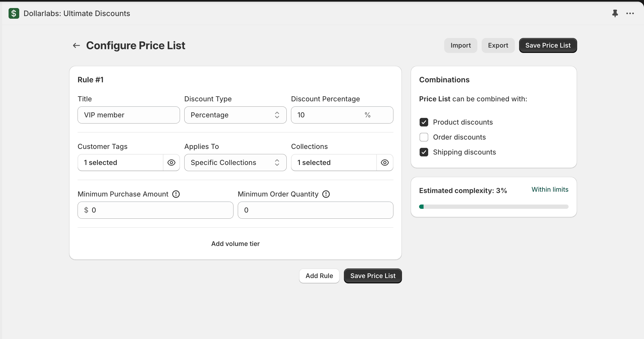Click into the Title input field
Image resolution: width=644 pixels, height=339 pixels.
[x=129, y=115]
